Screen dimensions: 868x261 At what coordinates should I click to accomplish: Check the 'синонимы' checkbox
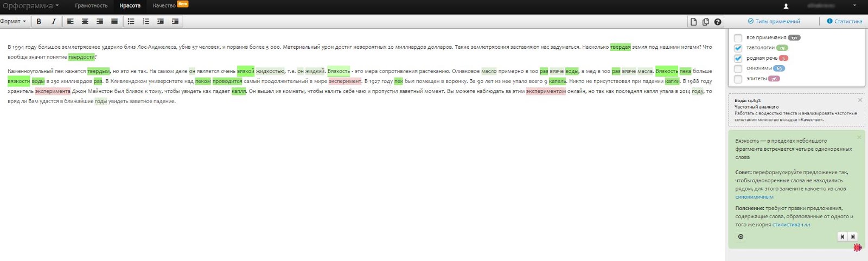pyautogui.click(x=738, y=69)
